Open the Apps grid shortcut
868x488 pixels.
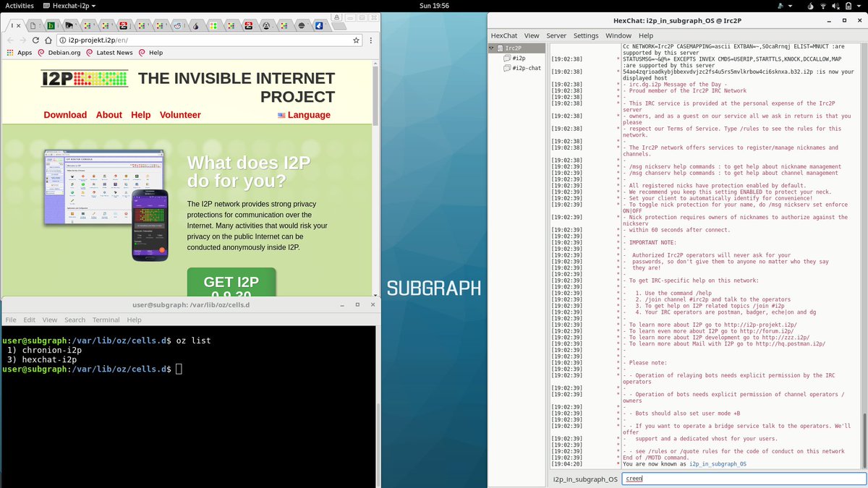[19, 53]
